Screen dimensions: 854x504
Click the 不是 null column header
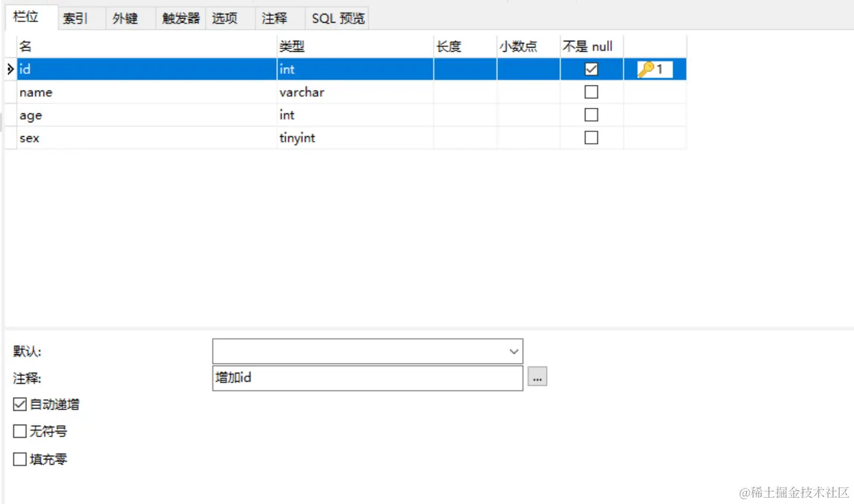pos(592,46)
